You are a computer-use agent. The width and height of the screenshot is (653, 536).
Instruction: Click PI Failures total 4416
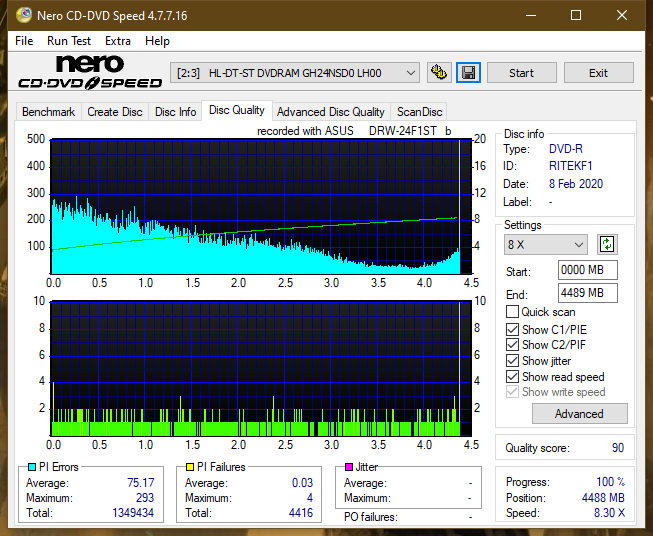(301, 513)
